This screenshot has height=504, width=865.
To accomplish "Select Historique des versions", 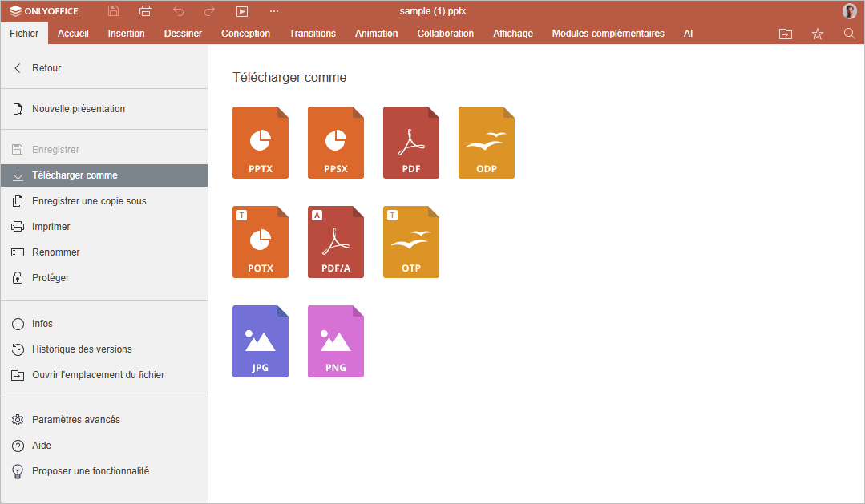I will point(82,349).
